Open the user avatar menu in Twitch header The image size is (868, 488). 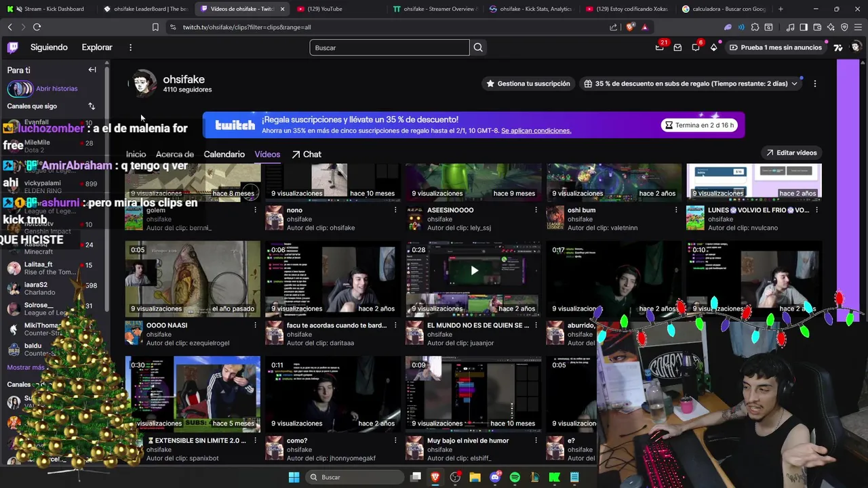[856, 47]
